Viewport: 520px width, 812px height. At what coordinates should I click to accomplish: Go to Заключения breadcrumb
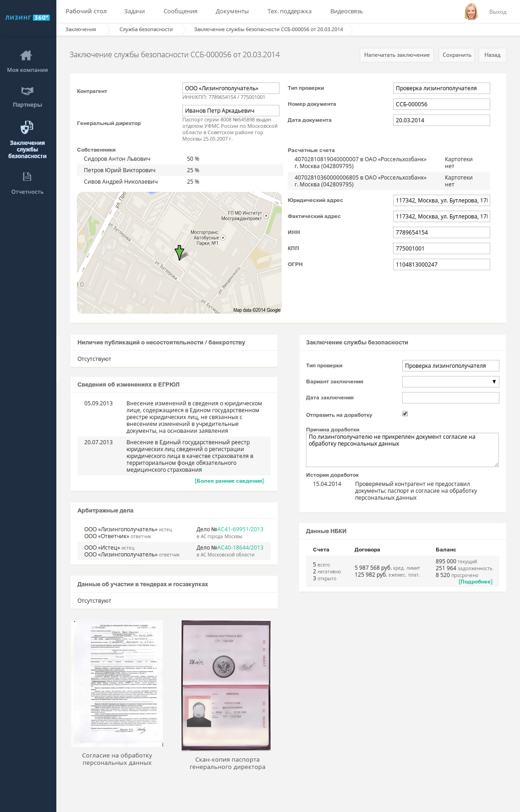click(81, 29)
